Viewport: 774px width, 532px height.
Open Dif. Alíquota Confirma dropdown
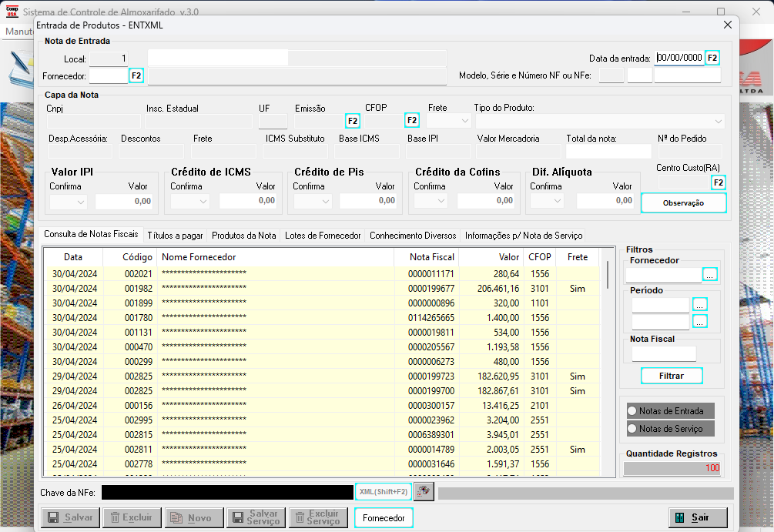click(547, 200)
